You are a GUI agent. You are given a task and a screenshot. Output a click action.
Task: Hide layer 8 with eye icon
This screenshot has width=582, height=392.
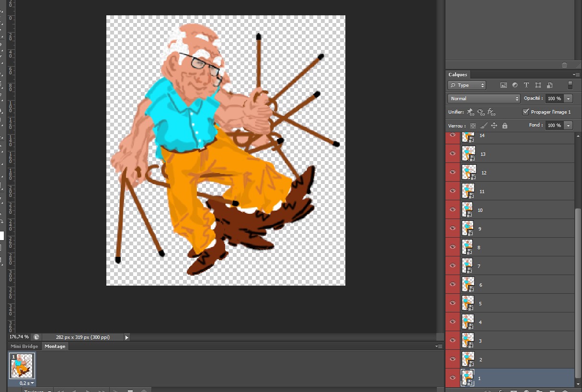tap(453, 247)
